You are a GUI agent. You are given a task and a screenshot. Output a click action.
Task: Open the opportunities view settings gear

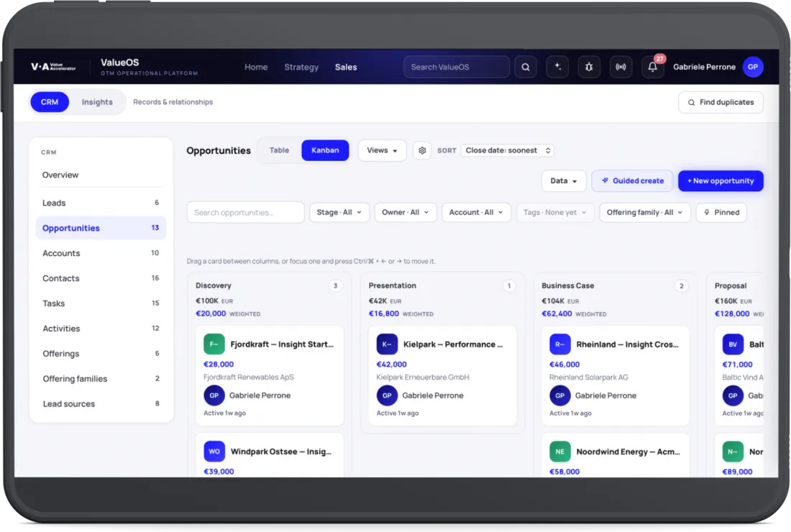(x=422, y=150)
